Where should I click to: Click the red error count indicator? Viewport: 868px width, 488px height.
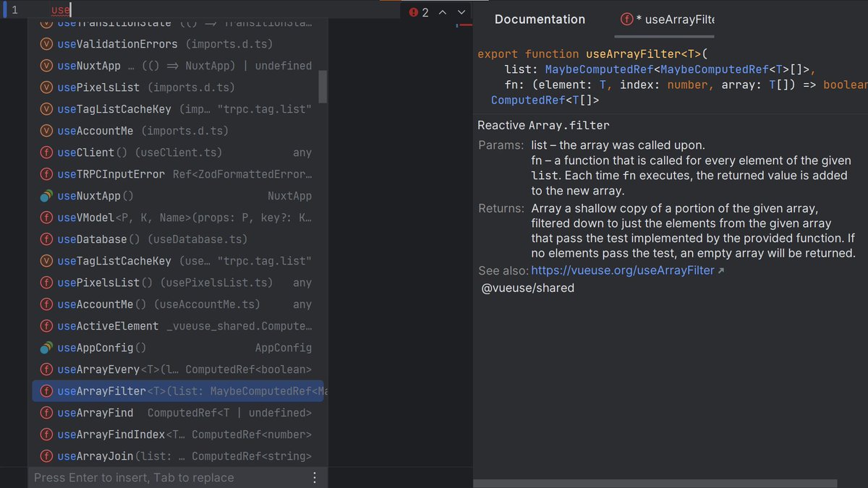point(419,12)
